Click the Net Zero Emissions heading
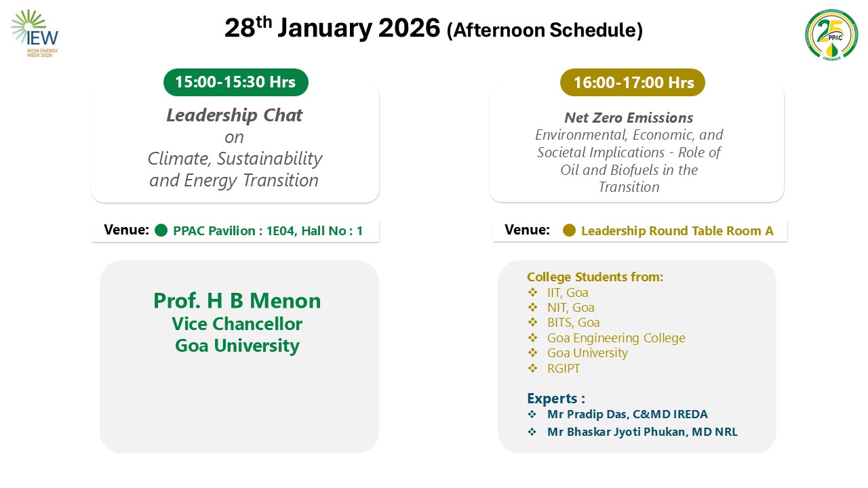Screen dimensions: 868x488 click(x=629, y=118)
